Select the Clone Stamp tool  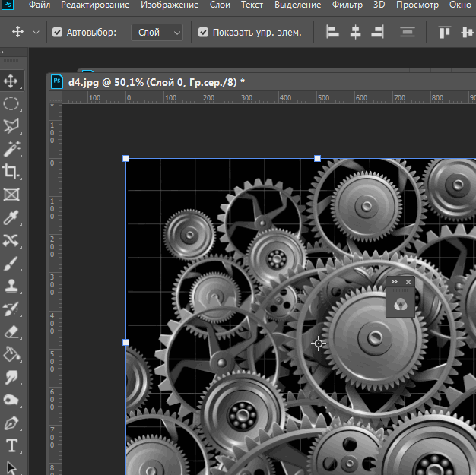point(11,286)
